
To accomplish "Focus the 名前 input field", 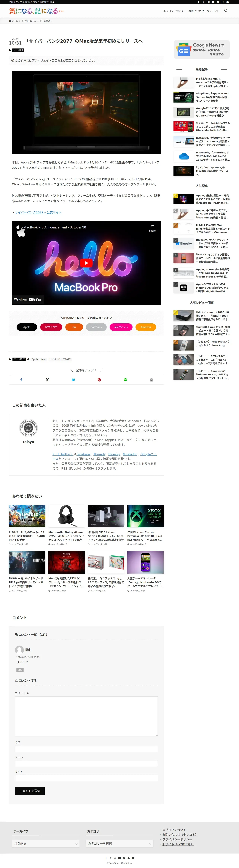I will tap(86, 749).
